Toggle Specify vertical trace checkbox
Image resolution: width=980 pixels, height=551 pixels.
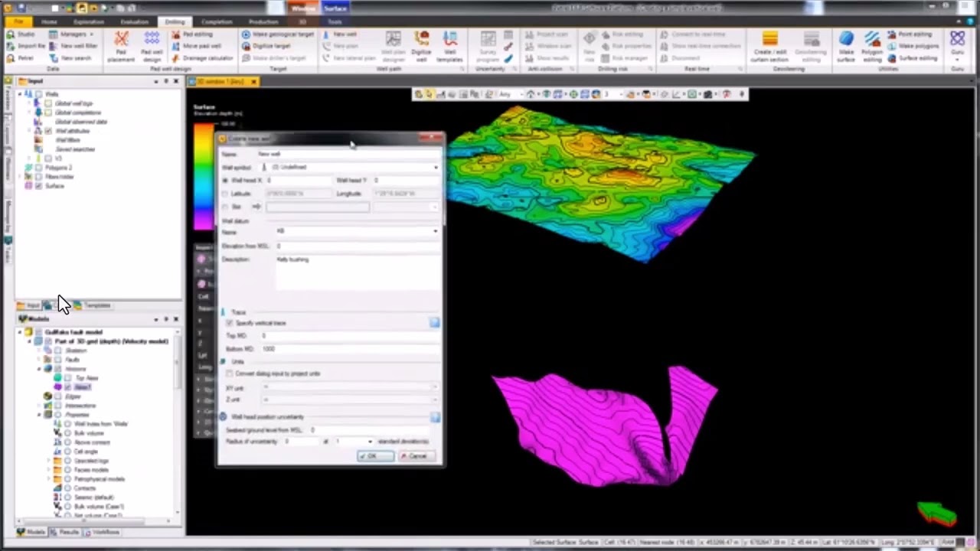tap(229, 323)
